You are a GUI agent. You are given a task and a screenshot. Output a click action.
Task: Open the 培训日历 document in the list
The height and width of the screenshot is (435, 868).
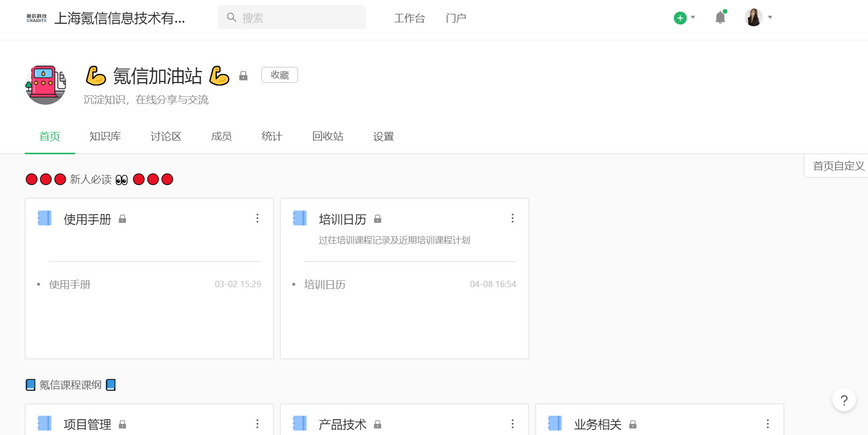325,284
